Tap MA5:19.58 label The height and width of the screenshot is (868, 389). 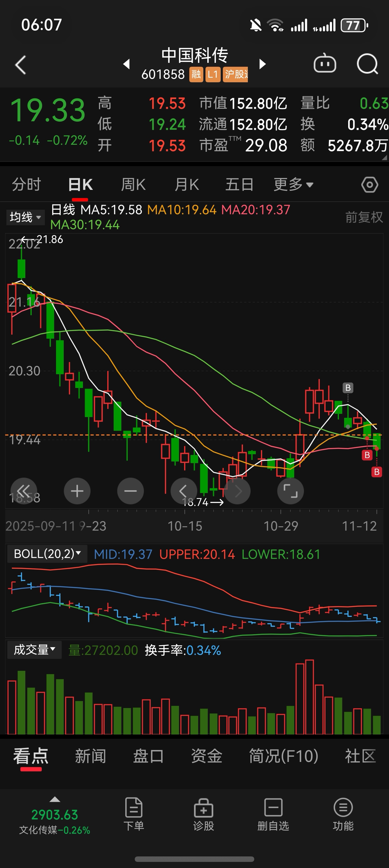(111, 210)
